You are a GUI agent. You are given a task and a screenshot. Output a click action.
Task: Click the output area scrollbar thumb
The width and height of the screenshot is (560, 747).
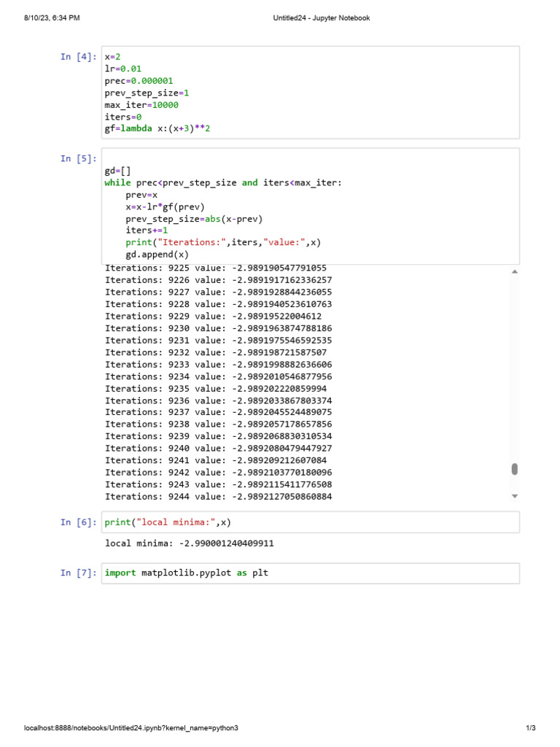[514, 469]
